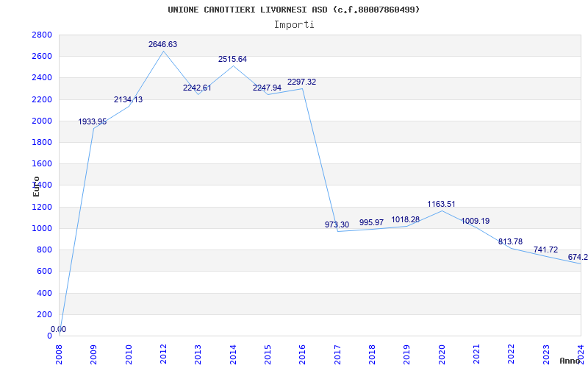Click the 2134.13 value label

coord(128,99)
